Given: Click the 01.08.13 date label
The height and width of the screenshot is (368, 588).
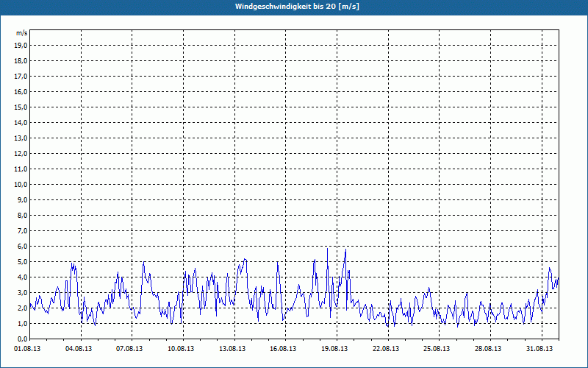Looking at the screenshot, I should click(x=27, y=349).
